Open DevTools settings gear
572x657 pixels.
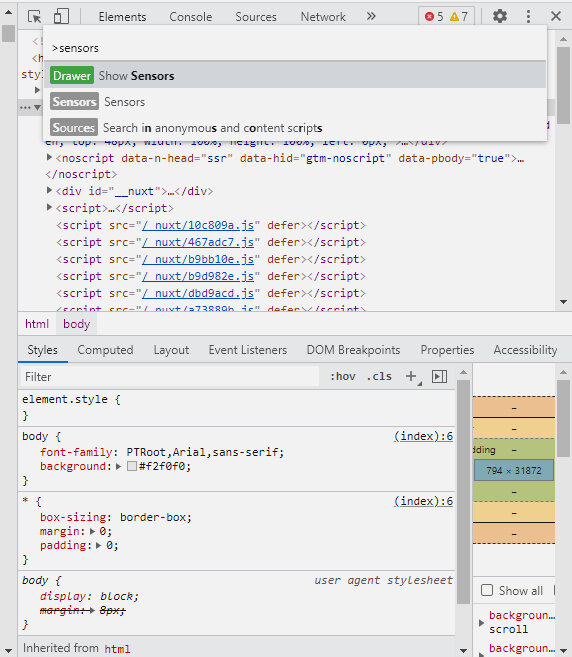pos(500,16)
